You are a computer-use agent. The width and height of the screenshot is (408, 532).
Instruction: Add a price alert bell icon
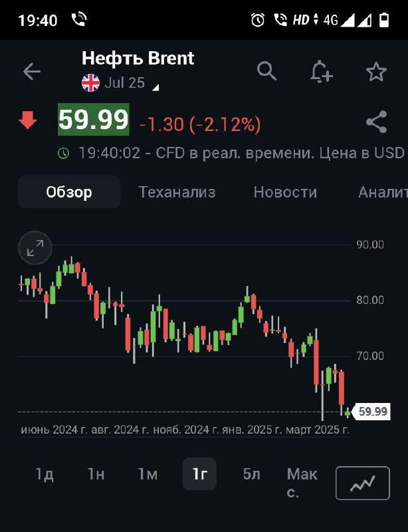[321, 71]
